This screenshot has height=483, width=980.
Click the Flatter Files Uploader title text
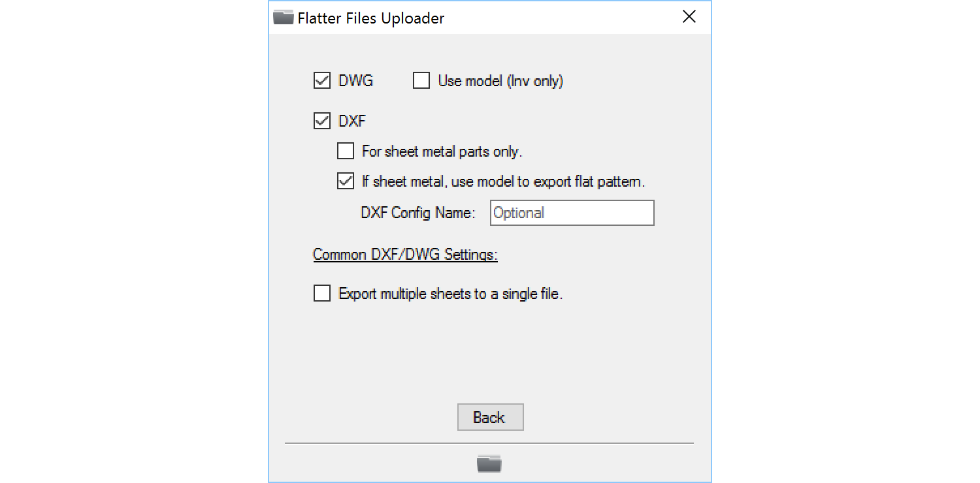[370, 18]
